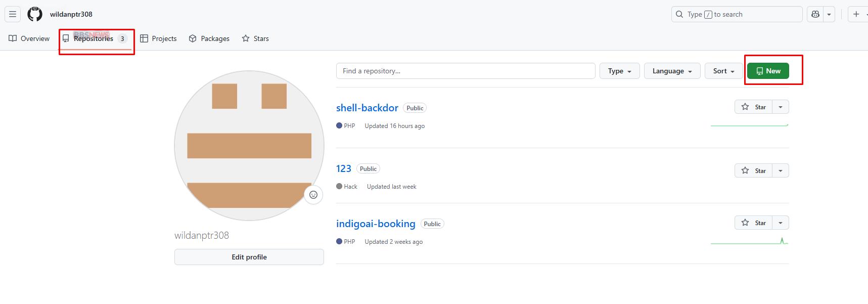Click the profile avatar image
The height and width of the screenshot is (304, 868).
(249, 146)
